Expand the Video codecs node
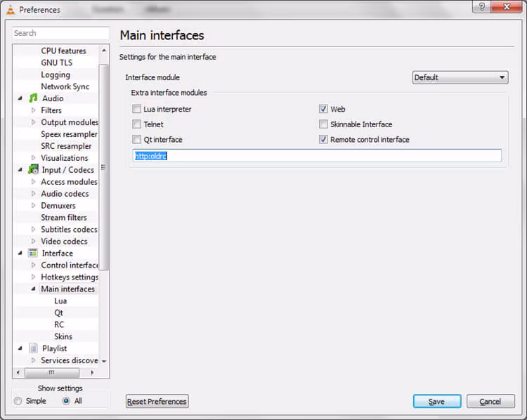527x420 pixels. tap(33, 241)
